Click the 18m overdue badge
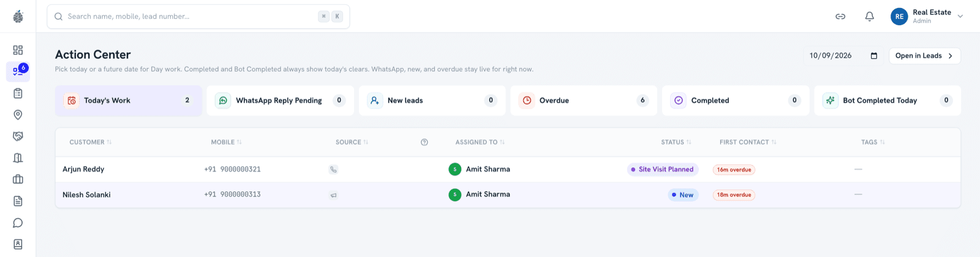Image resolution: width=980 pixels, height=257 pixels. tap(734, 195)
